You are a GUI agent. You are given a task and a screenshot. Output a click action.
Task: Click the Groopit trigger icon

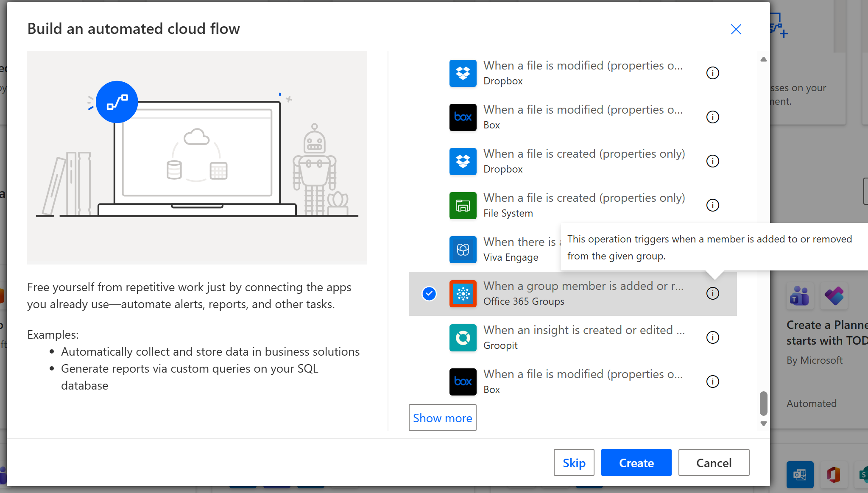tap(463, 337)
